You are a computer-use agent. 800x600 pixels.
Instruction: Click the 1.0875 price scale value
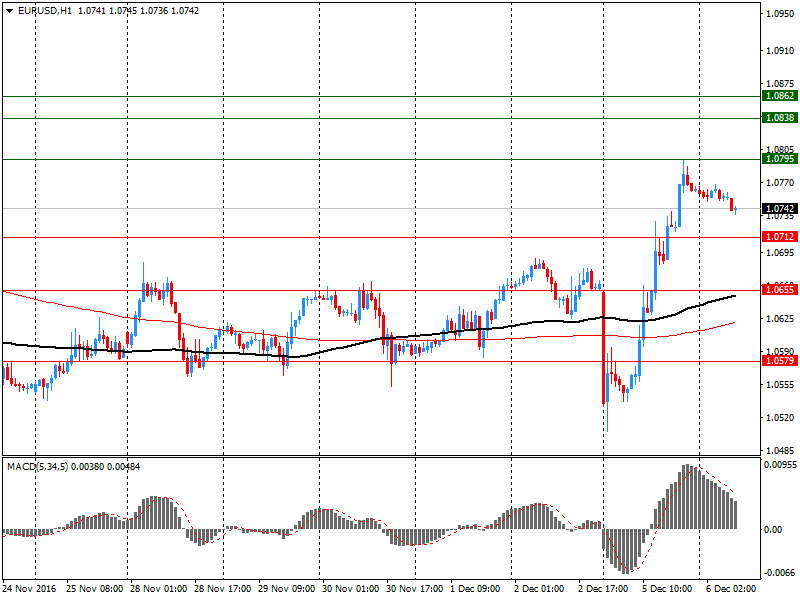click(780, 84)
